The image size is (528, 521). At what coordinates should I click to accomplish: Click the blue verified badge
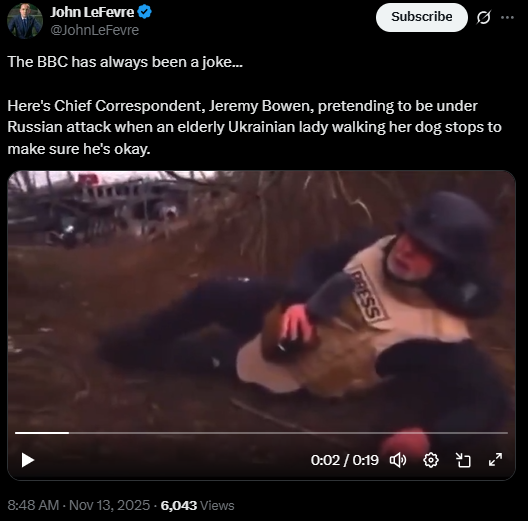point(145,12)
